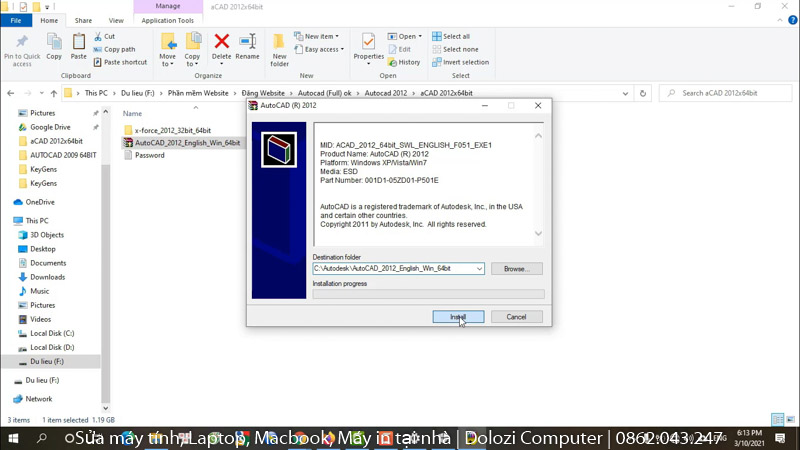Open the Windows Start menu
Screen dimensions: 800x450
coord(13,438)
